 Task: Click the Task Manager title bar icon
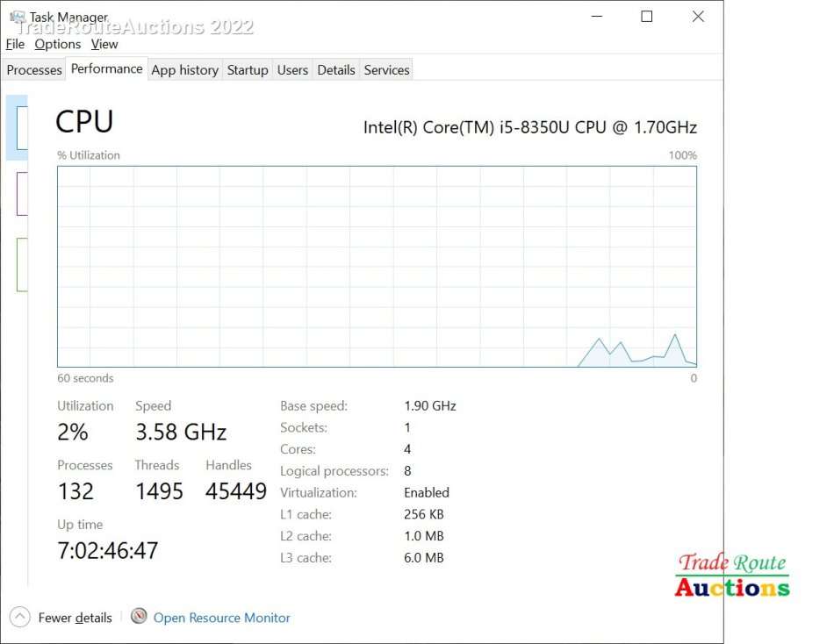pyautogui.click(x=17, y=17)
